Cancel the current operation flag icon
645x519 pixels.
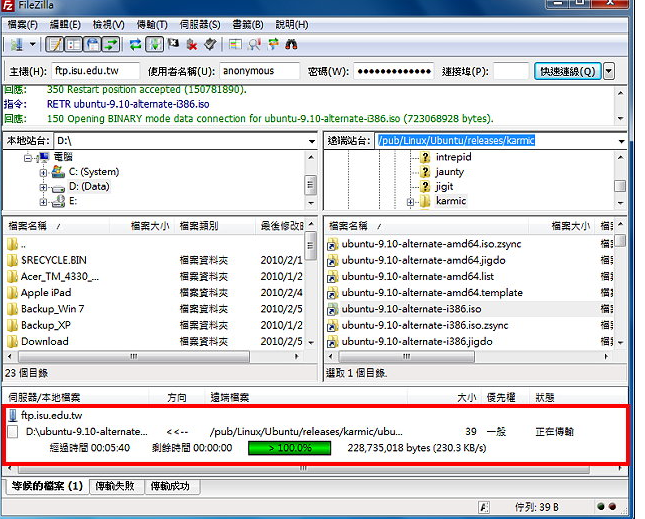point(173,44)
